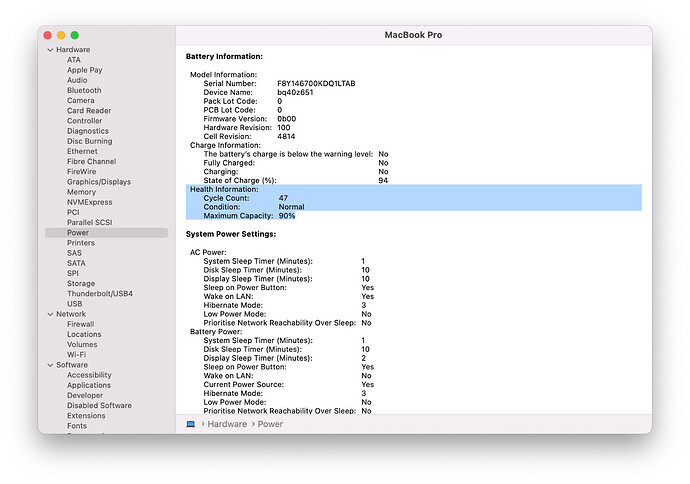Open Thunderbolt/USB4 in the sidebar
The width and height of the screenshot is (690, 484).
point(99,294)
